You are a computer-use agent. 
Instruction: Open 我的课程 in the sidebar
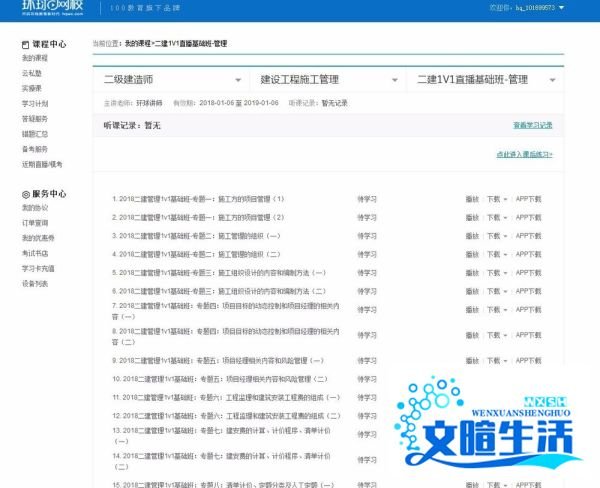point(35,58)
